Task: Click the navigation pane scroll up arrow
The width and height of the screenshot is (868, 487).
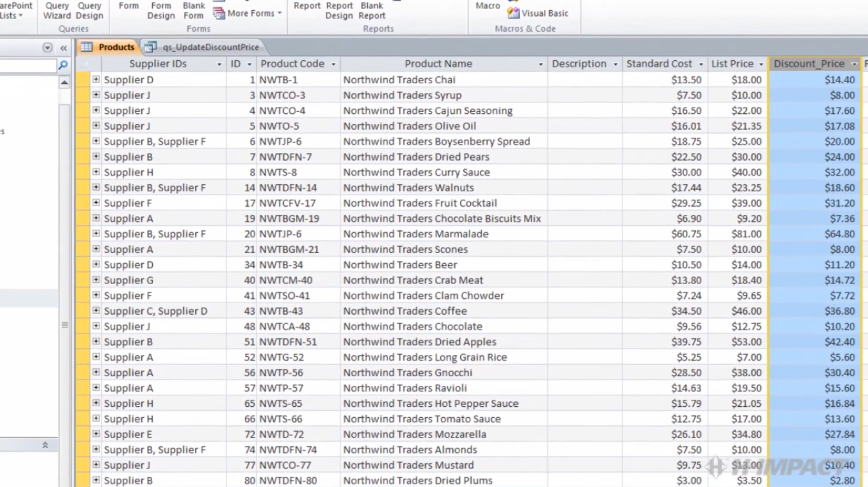Action: pos(64,83)
